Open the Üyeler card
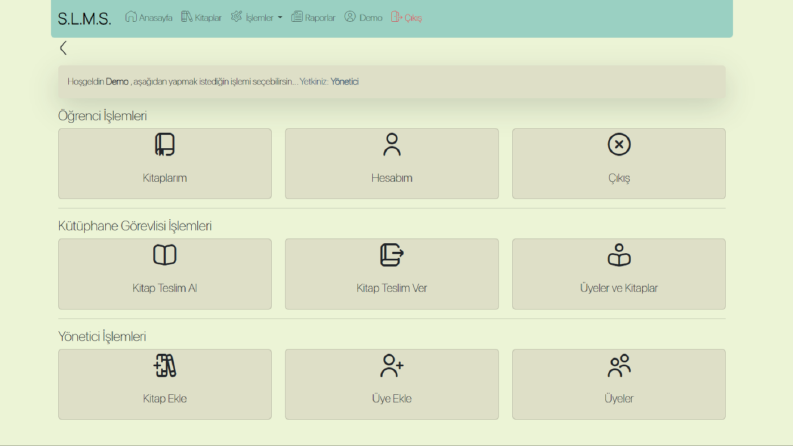The image size is (793, 446). click(x=619, y=384)
